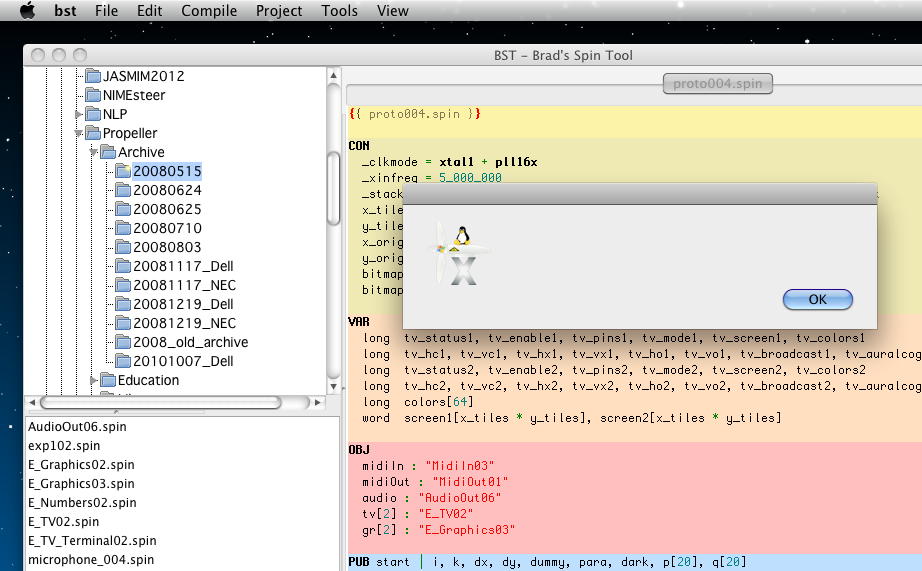The image size is (922, 571).
Task: Click the 2008_old_archive folder icon
Action: [x=123, y=342]
